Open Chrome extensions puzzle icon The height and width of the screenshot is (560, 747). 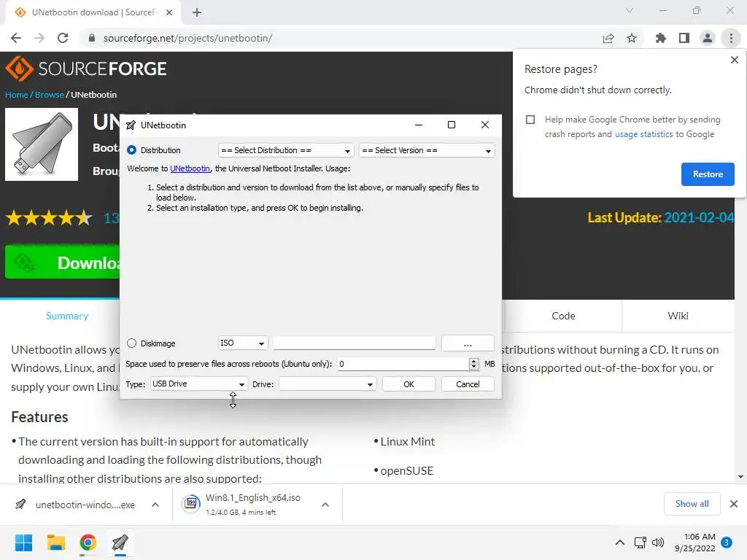pos(660,38)
